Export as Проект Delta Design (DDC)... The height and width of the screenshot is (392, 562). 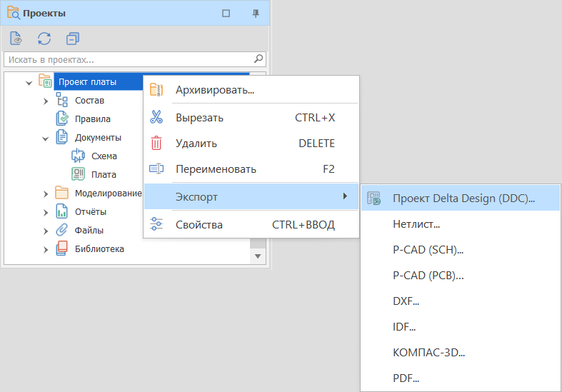(x=461, y=198)
